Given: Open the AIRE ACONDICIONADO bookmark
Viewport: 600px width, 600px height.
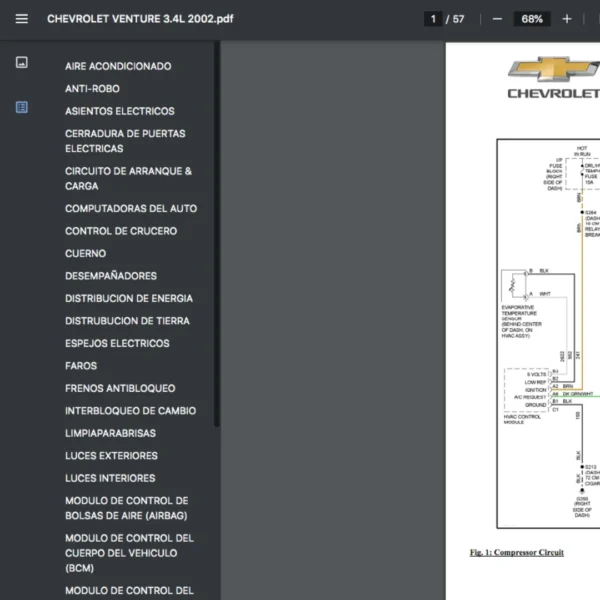Looking at the screenshot, I should pos(118,66).
